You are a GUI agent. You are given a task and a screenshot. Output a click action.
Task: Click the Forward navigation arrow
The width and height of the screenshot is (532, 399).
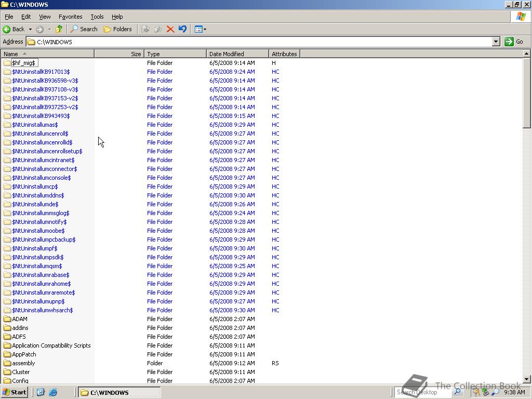coord(40,29)
